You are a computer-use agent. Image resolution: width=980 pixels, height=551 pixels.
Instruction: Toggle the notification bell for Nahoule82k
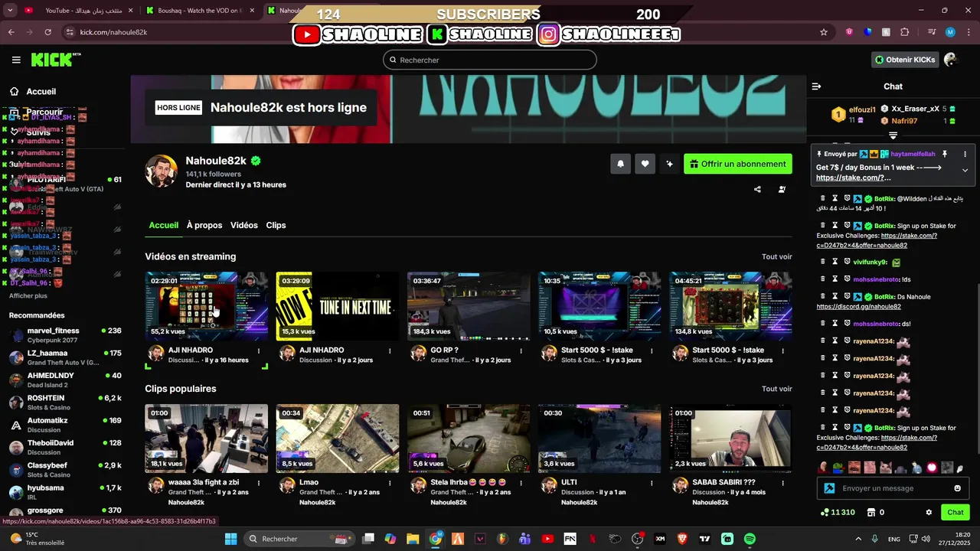[x=620, y=164]
